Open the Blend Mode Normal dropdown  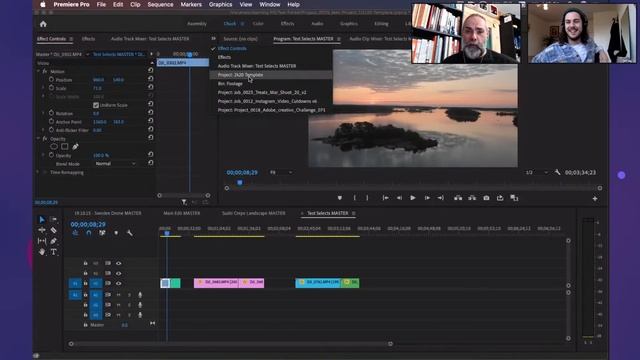click(x=115, y=163)
